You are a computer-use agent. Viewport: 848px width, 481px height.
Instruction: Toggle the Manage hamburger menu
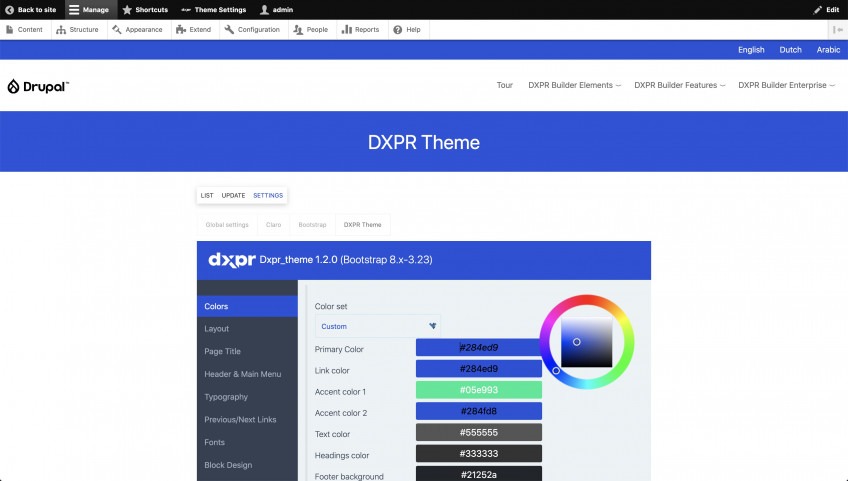[74, 10]
